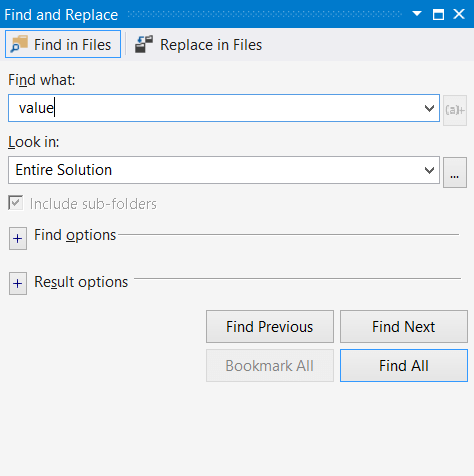Click the browse ellipsis button beside Look in
This screenshot has height=476, width=474.
[455, 172]
